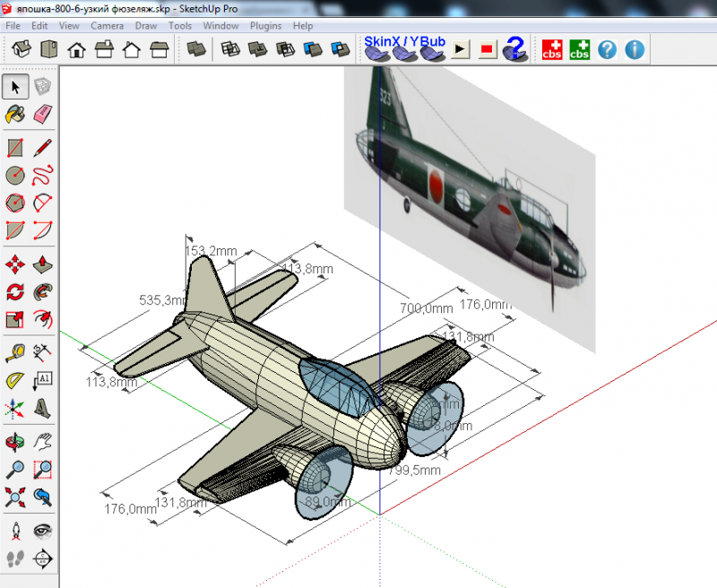
Task: Select the Protractor tool
Action: (x=15, y=381)
